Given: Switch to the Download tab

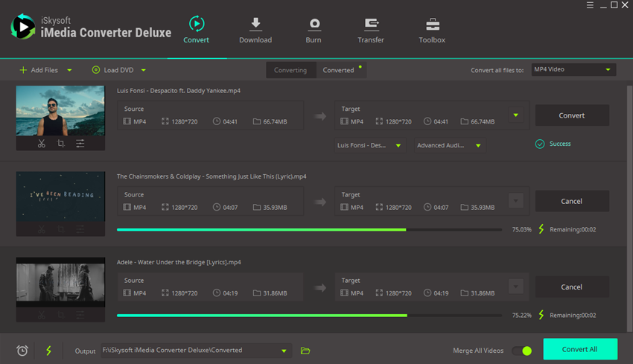Looking at the screenshot, I should pos(255,30).
